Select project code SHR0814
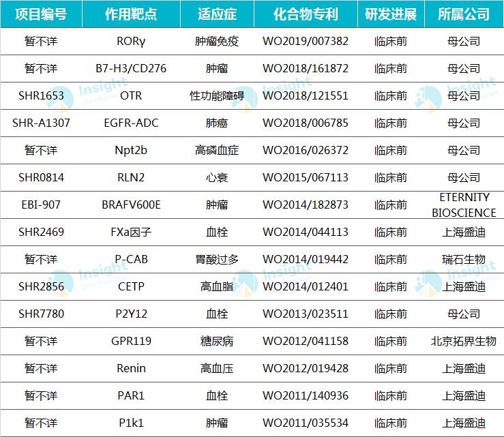Viewport: 504px width, 437px height. click(41, 178)
